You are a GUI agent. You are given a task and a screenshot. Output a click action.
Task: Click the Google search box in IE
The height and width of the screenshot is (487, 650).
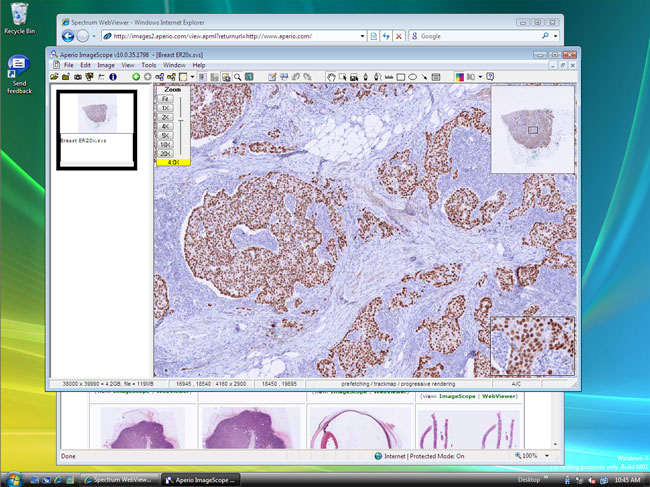pyautogui.click(x=480, y=36)
